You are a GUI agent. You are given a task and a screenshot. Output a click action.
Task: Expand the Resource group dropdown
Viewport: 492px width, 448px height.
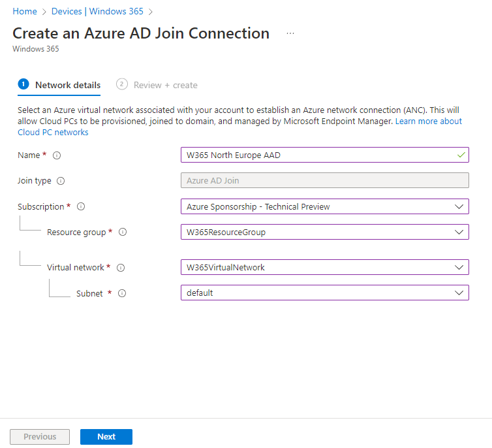tap(325, 232)
